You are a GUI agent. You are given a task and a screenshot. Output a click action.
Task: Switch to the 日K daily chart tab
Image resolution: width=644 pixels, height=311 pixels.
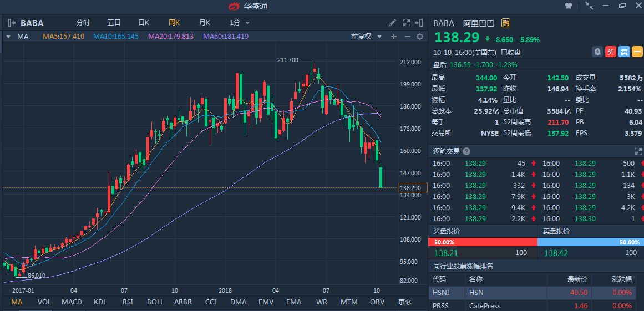point(144,23)
